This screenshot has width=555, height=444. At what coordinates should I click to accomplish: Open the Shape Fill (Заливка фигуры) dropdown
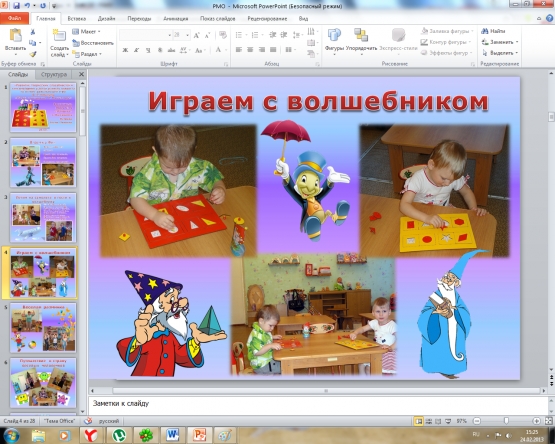coord(447,31)
